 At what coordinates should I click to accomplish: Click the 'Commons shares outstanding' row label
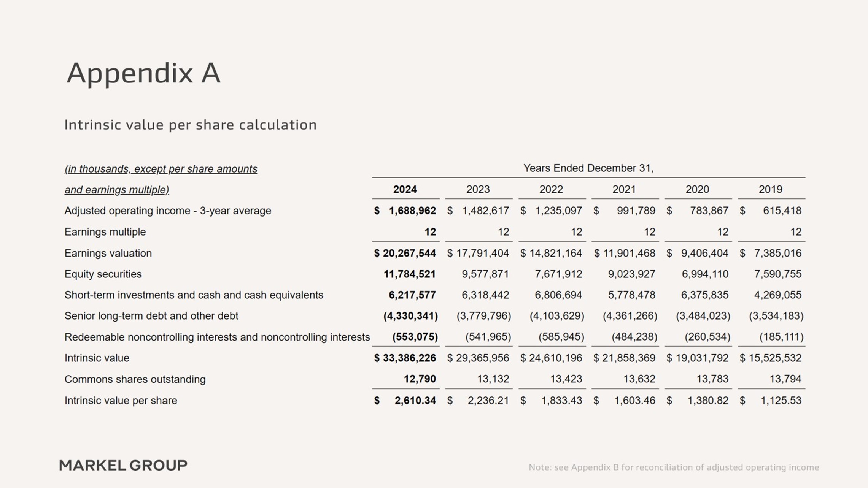pyautogui.click(x=135, y=379)
